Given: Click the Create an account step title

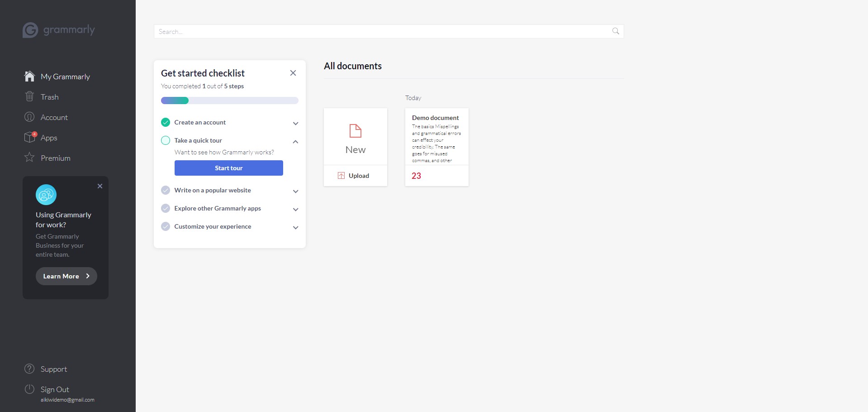Looking at the screenshot, I should (x=200, y=122).
